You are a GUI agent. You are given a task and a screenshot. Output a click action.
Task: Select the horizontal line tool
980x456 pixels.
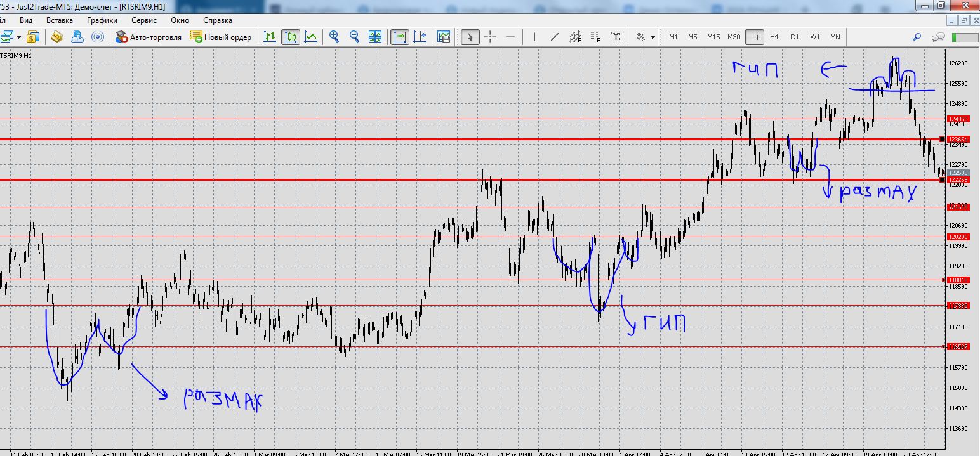tap(510, 37)
